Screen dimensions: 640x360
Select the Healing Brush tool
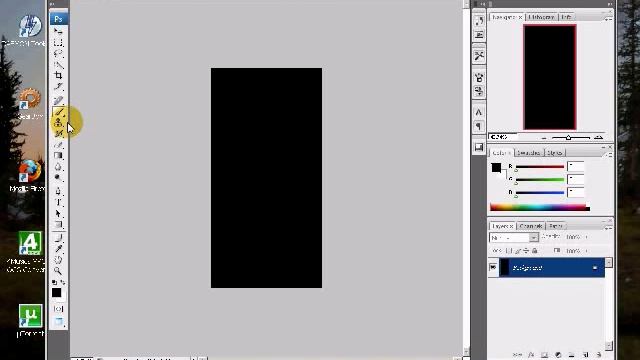pos(58,100)
